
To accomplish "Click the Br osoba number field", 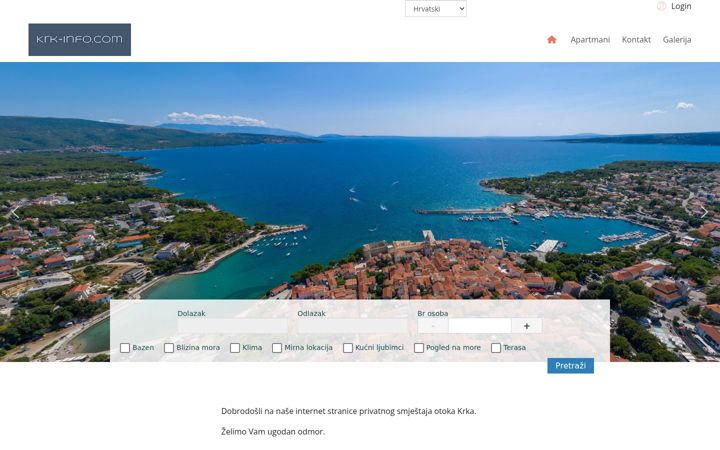I will tap(479, 326).
